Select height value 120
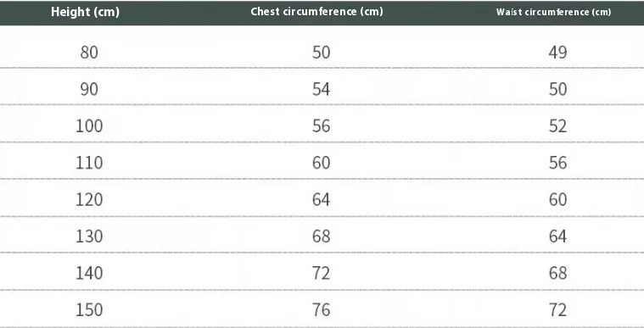The width and height of the screenshot is (644, 328). (x=89, y=199)
